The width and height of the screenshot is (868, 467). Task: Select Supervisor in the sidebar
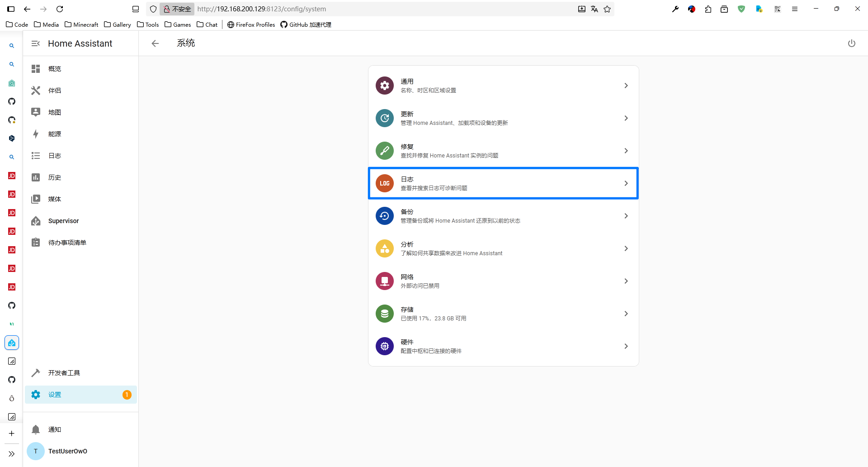pyautogui.click(x=63, y=221)
